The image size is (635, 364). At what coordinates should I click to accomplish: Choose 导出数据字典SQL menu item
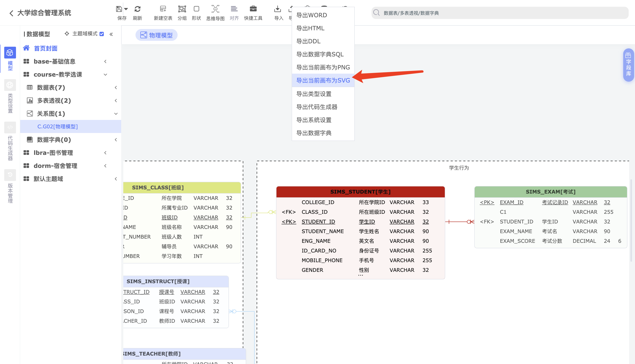[323, 54]
